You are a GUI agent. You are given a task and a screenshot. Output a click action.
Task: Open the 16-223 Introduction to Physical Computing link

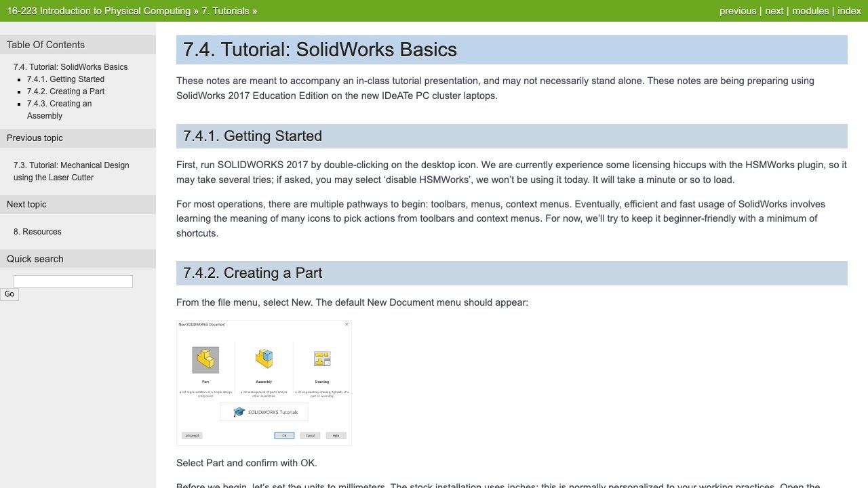click(x=98, y=11)
